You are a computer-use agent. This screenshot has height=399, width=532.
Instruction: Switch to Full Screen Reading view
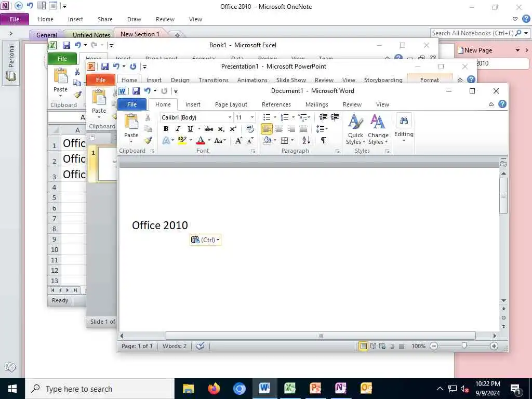click(373, 346)
